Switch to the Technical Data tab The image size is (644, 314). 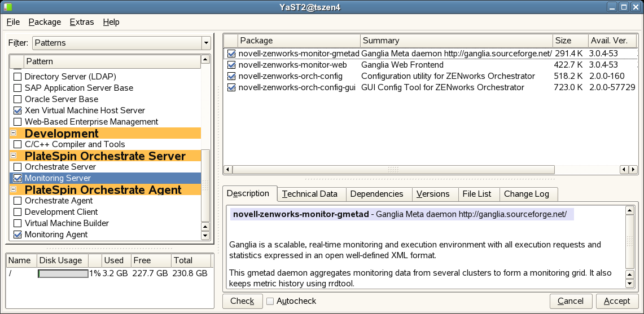[x=312, y=194]
